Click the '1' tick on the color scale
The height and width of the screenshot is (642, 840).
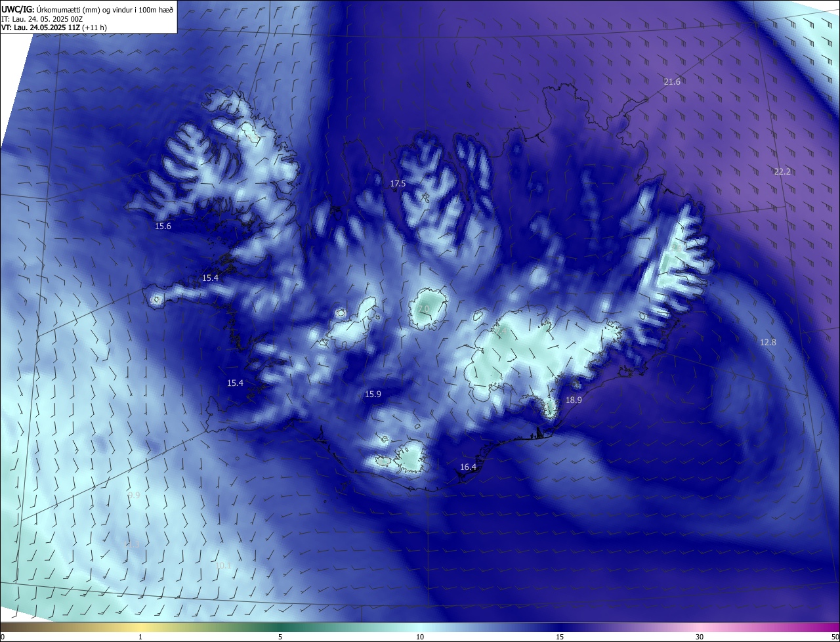pyautogui.click(x=140, y=637)
